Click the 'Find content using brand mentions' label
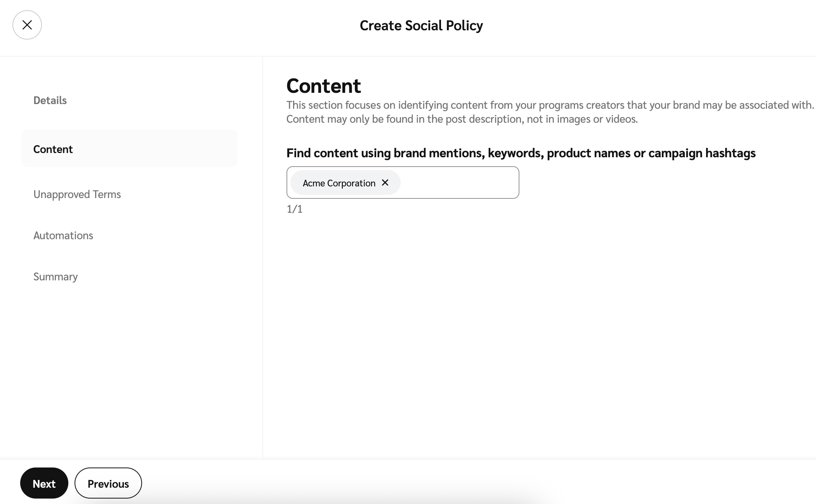This screenshot has height=504, width=816. [521, 153]
